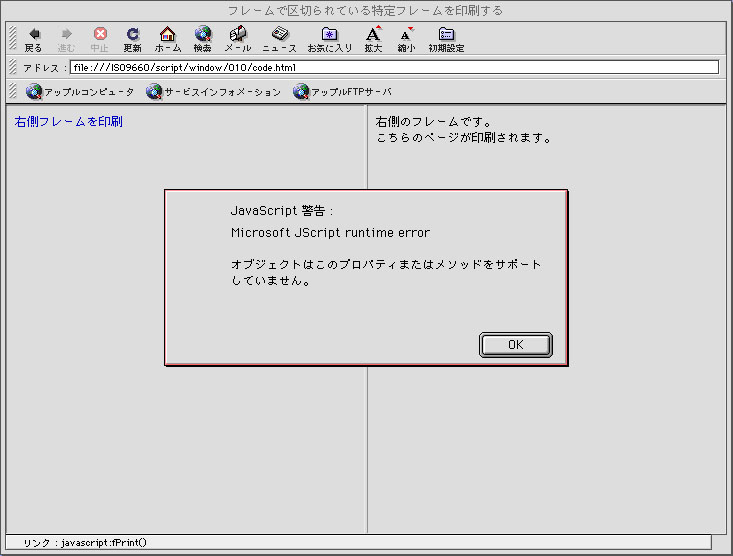This screenshot has height=556, width=733.
Task: Click the Back (戻る) arrow icon
Action: coord(34,34)
